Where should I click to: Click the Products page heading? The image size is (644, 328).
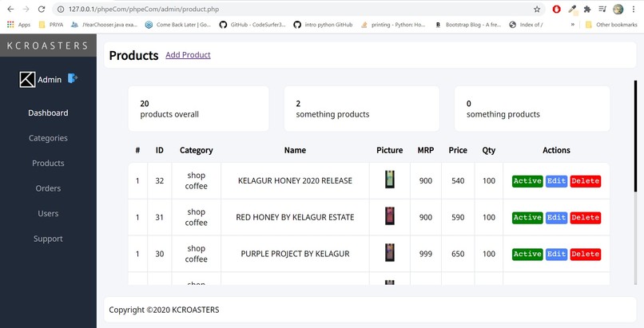(134, 55)
